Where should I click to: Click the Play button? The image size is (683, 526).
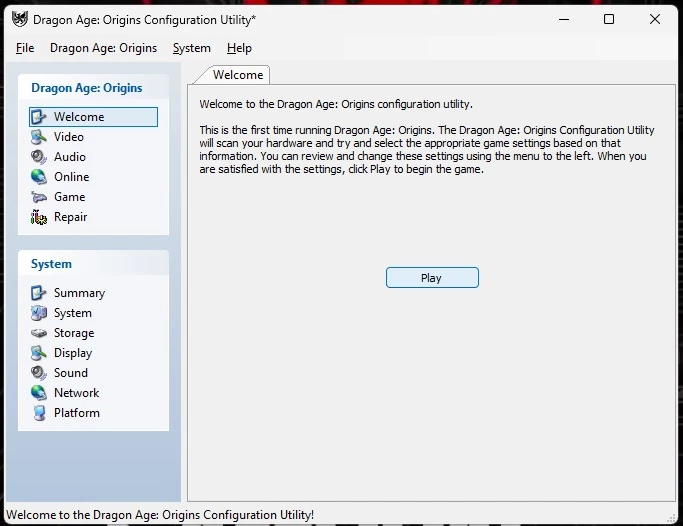point(432,278)
